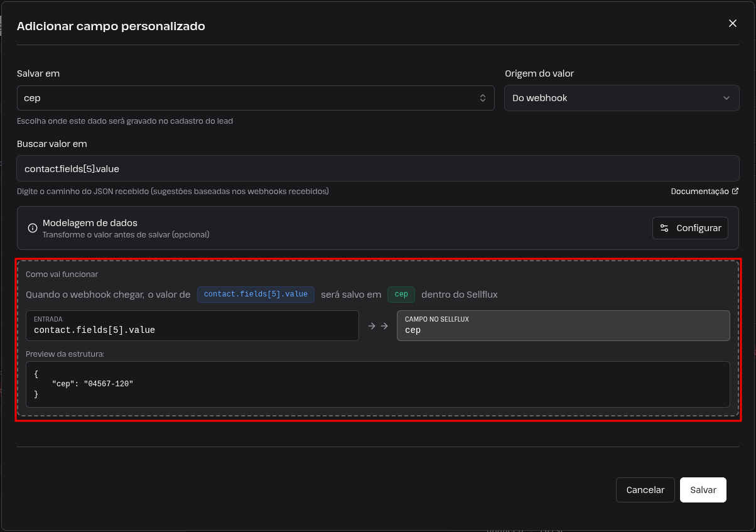Click the Cancelar button
Screen dimensions: 756x532
point(645,490)
